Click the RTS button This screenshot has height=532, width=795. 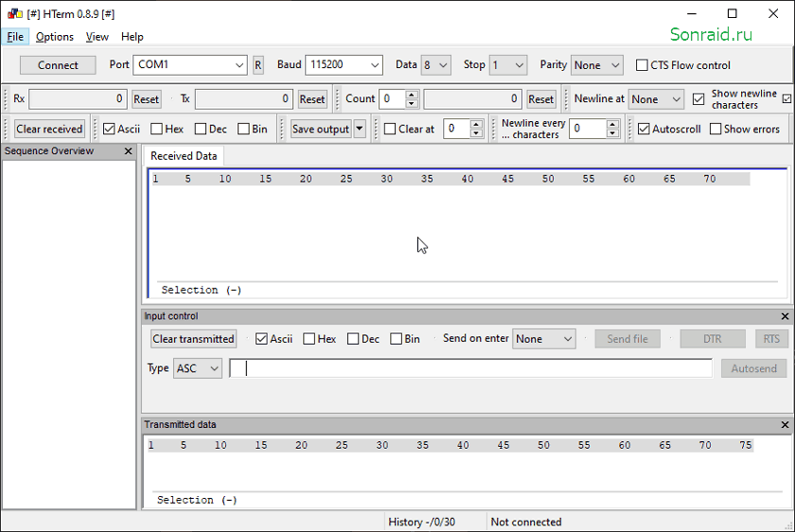tap(771, 339)
